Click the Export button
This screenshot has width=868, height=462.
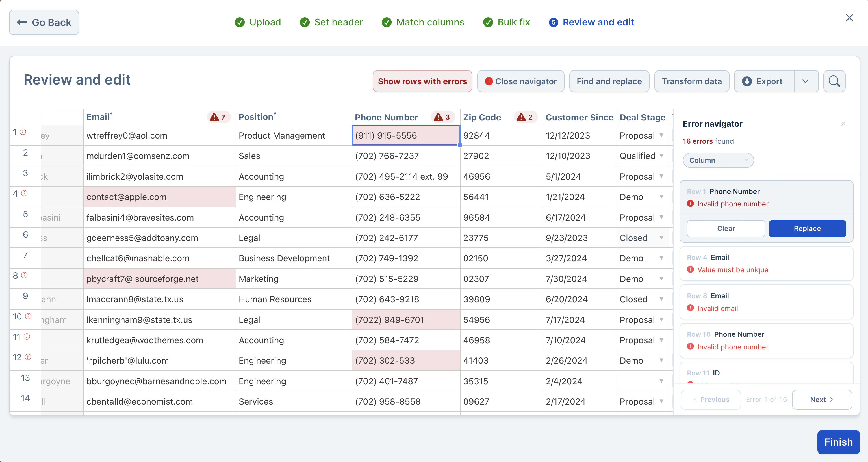click(764, 81)
